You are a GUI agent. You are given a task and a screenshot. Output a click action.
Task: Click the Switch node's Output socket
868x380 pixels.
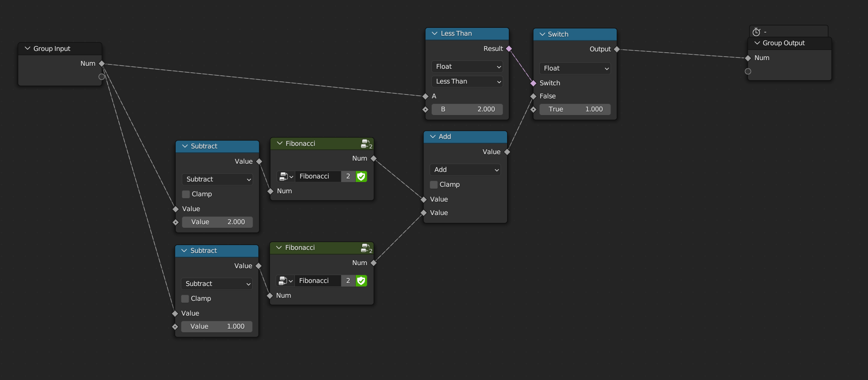617,49
